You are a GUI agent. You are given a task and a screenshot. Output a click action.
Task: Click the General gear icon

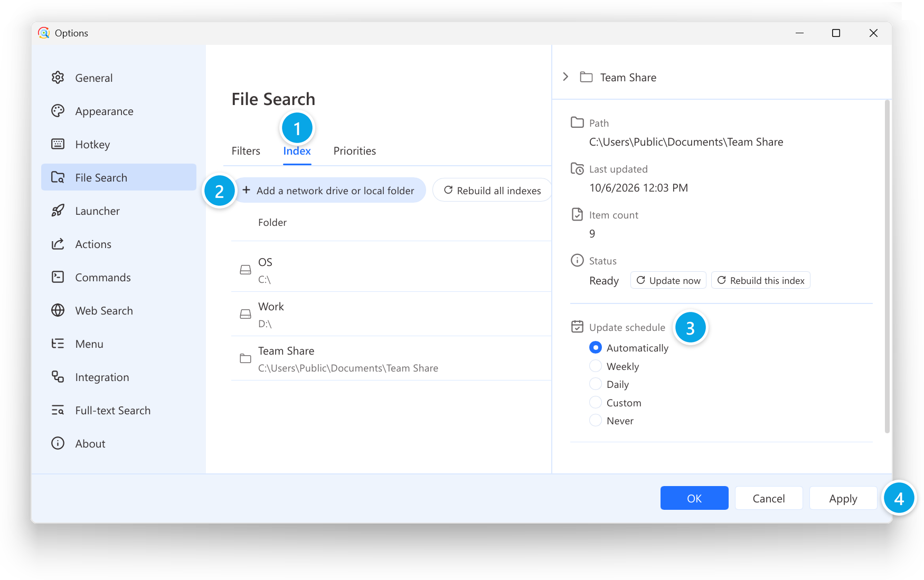pyautogui.click(x=58, y=78)
